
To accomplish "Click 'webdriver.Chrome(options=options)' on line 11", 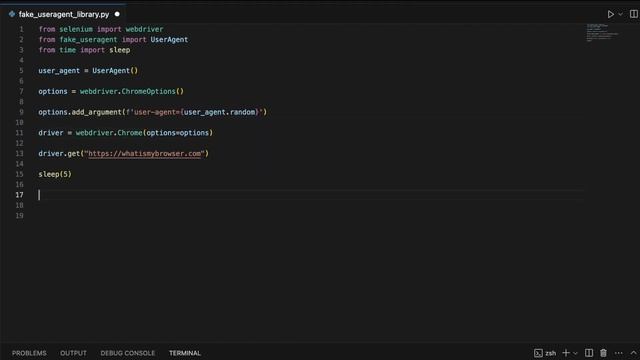I will (144, 133).
